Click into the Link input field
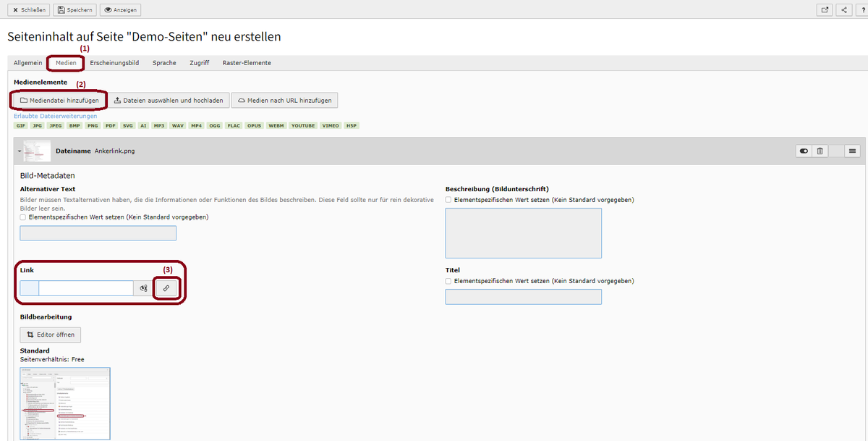This screenshot has width=868, height=441. [x=85, y=288]
